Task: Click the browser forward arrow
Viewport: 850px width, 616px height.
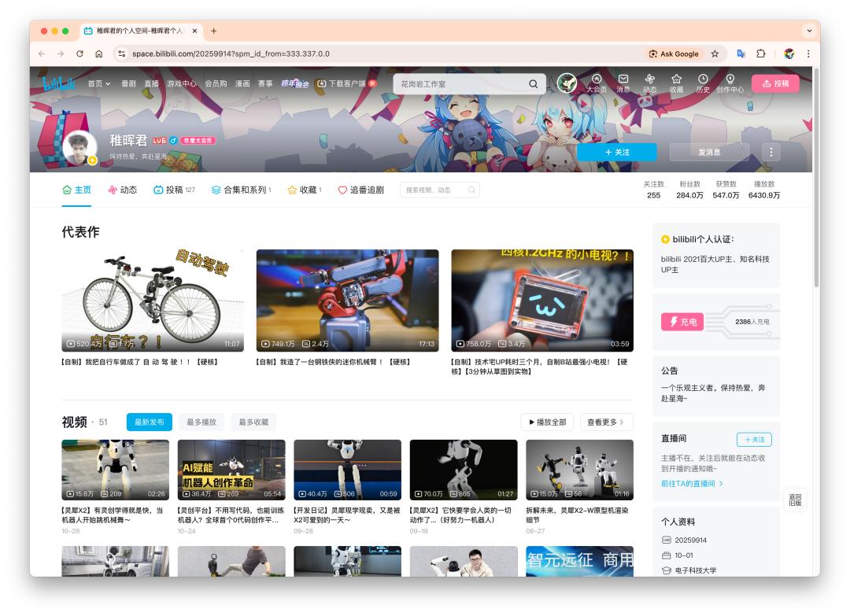Action: (61, 53)
